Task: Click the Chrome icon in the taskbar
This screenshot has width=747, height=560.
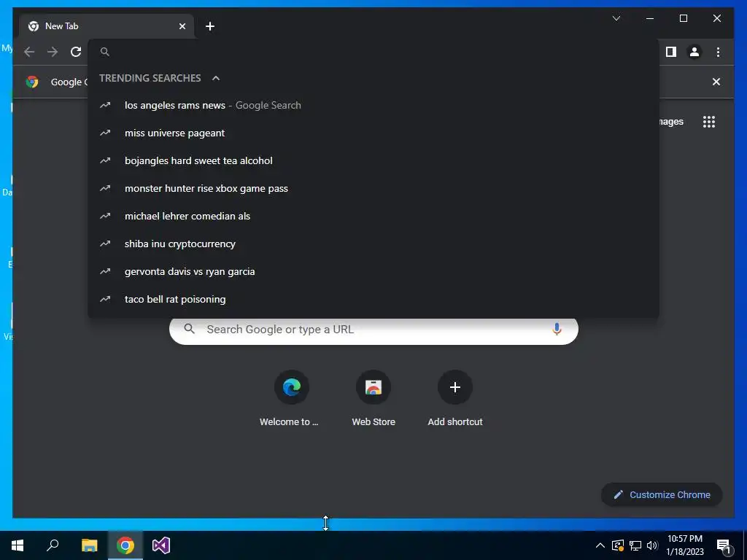Action: [x=125, y=545]
